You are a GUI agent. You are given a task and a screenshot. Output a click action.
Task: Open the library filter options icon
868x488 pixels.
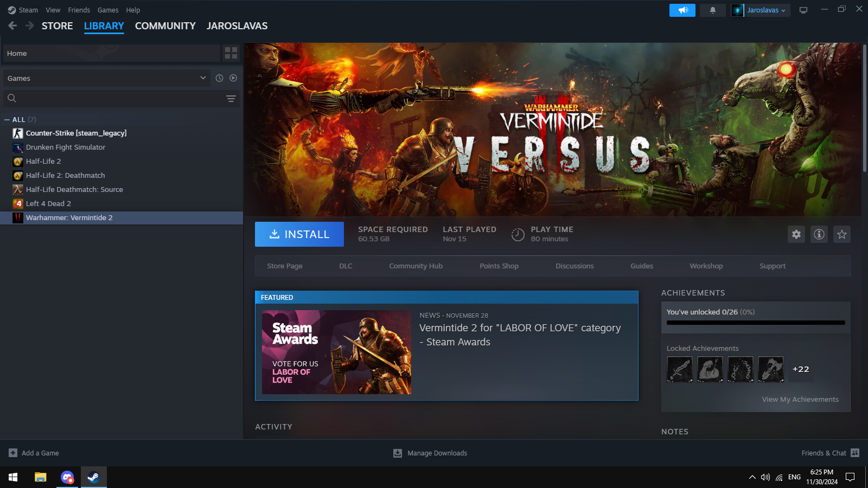231,98
